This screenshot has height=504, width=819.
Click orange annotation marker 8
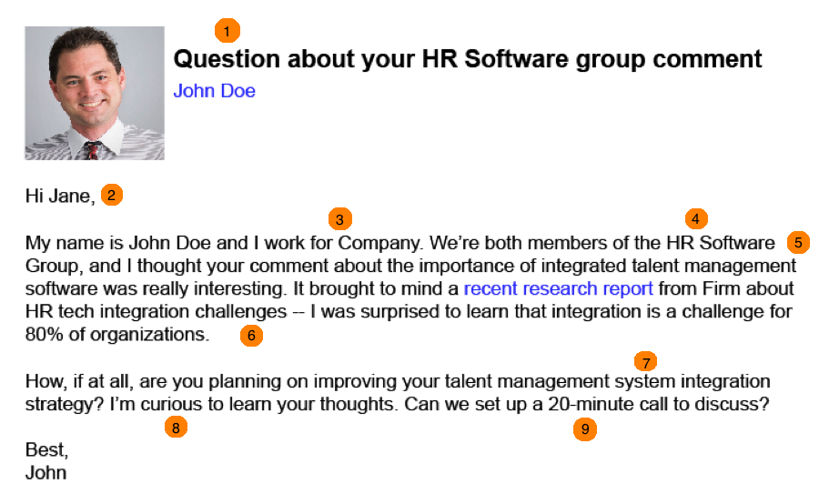(x=176, y=428)
